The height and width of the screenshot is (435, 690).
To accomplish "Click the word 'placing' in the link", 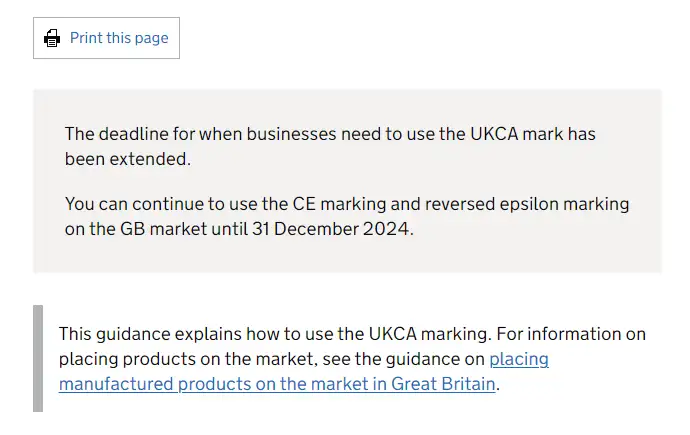I will (519, 359).
